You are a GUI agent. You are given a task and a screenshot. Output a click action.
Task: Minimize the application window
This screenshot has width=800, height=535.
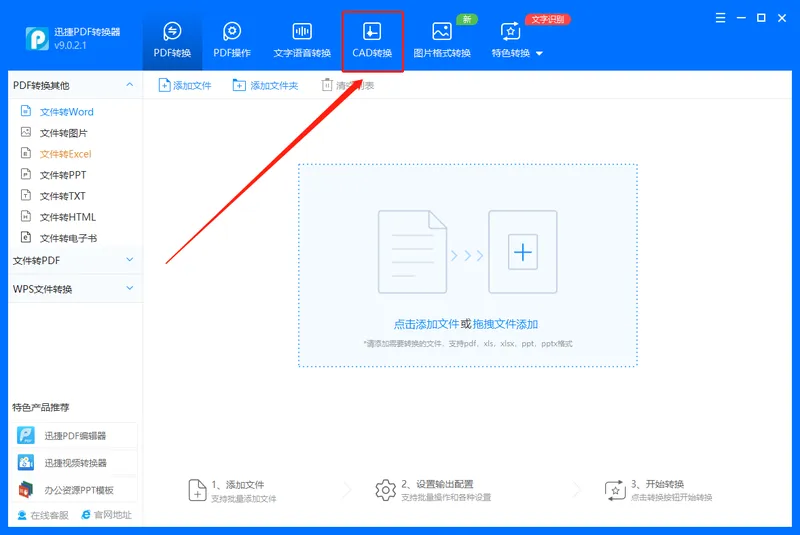coord(741,18)
